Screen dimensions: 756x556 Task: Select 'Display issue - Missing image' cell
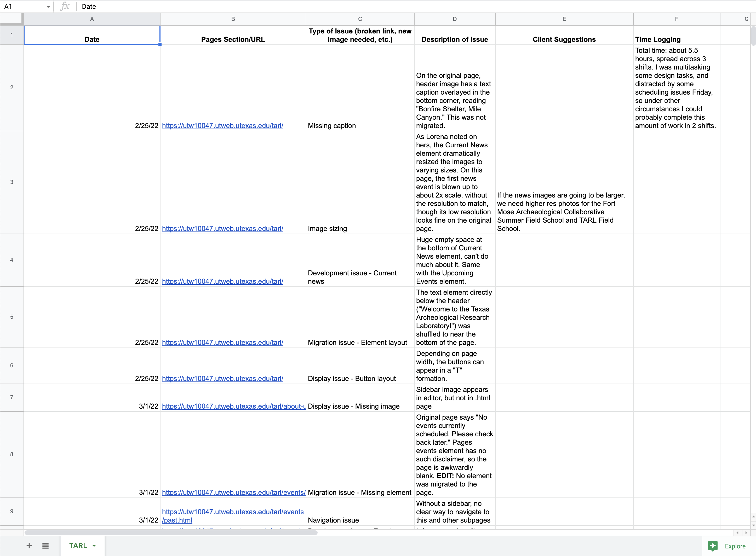[x=360, y=398]
